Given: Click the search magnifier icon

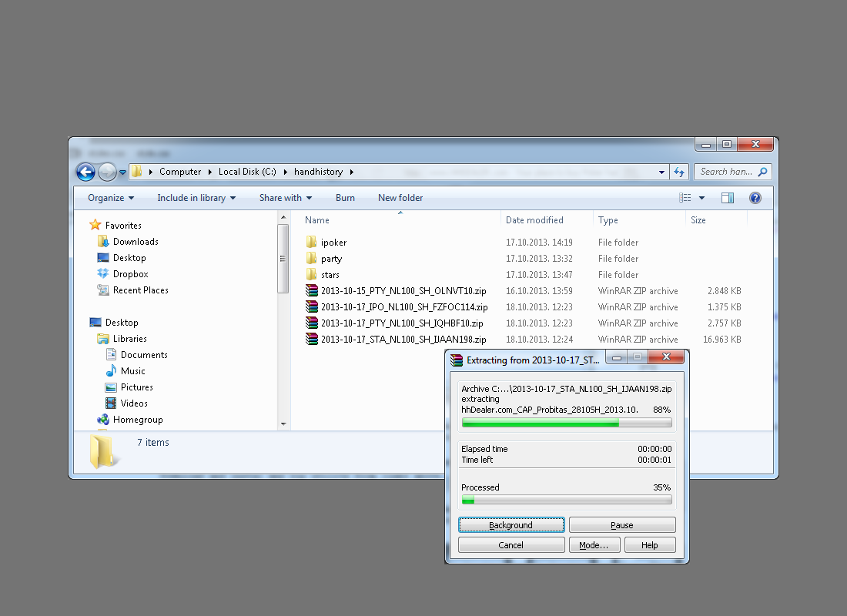Looking at the screenshot, I should point(762,172).
